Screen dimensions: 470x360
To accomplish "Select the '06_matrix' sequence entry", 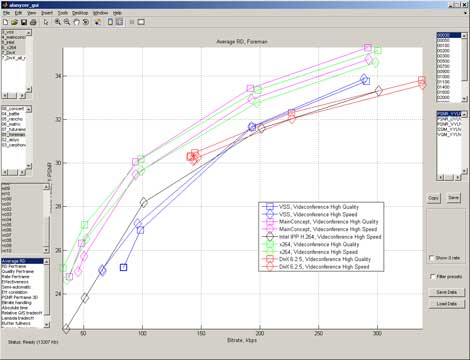I will pyautogui.click(x=14, y=124).
